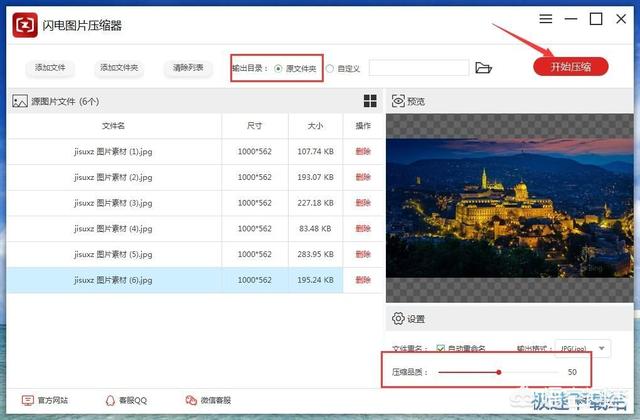The width and height of the screenshot is (640, 420).
Task: Select the 原文件夹 output radio button
Action: tap(278, 68)
